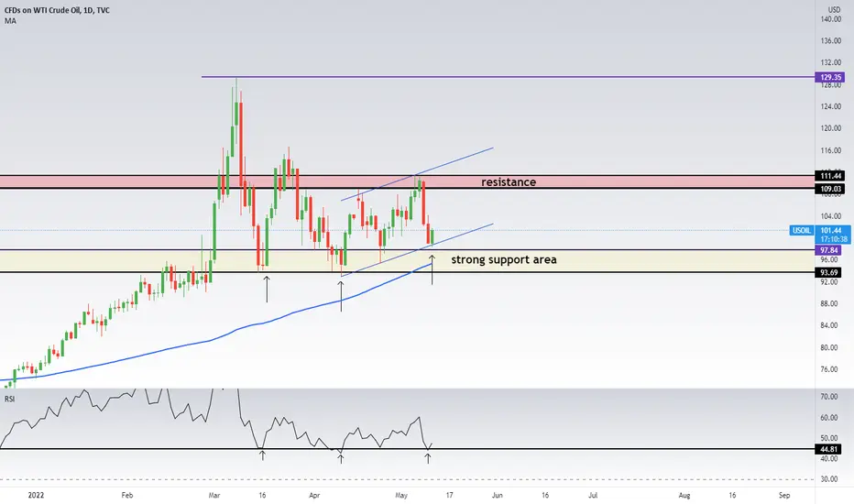
Task: Select the RSI pane label
Action: [x=10, y=399]
